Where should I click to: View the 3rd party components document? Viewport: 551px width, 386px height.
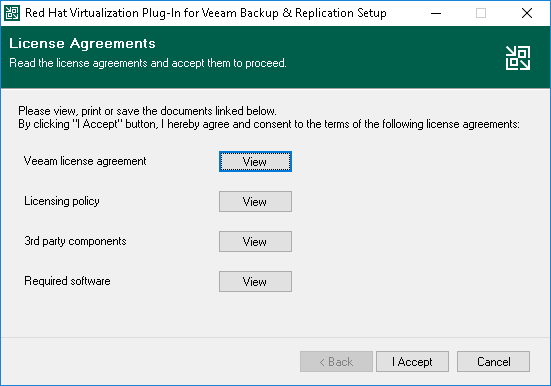(x=255, y=242)
